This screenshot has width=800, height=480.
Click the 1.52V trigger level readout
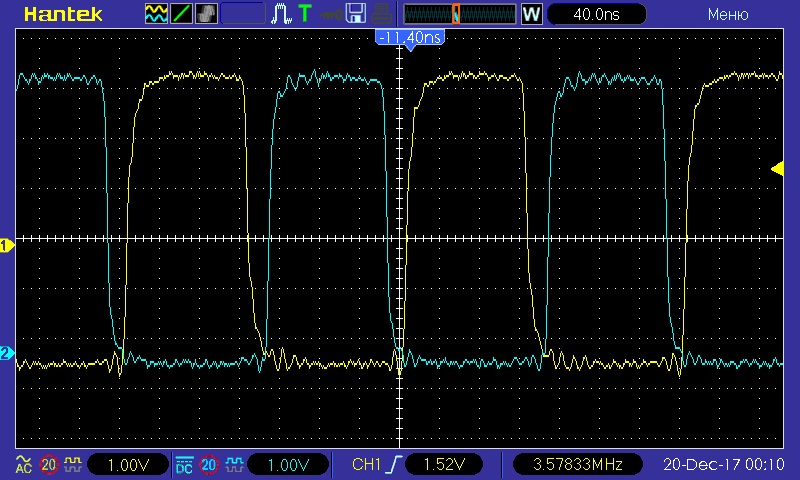pos(444,465)
